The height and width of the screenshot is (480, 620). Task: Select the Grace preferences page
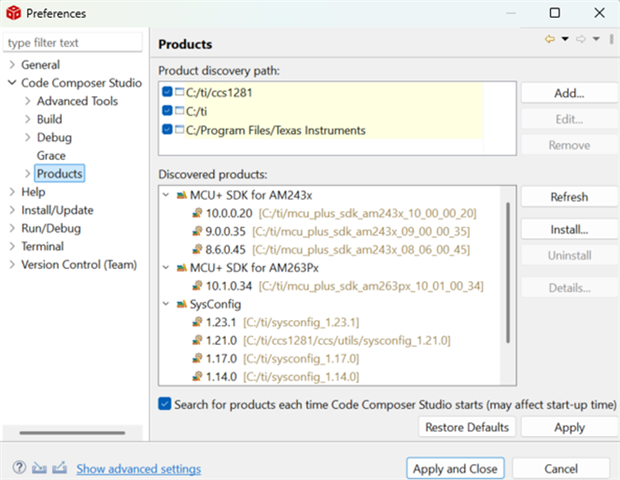[x=51, y=155]
